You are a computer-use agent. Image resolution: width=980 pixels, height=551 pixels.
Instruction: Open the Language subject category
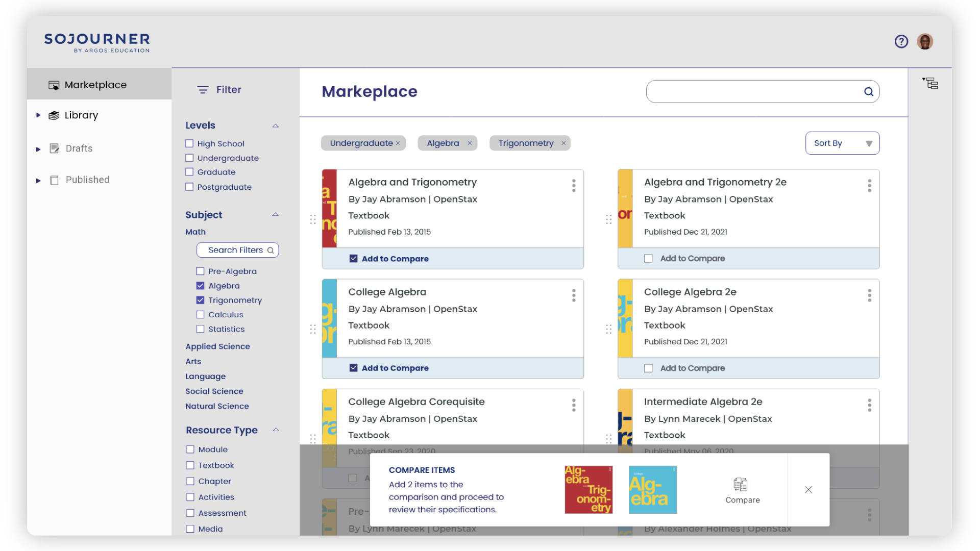tap(205, 377)
